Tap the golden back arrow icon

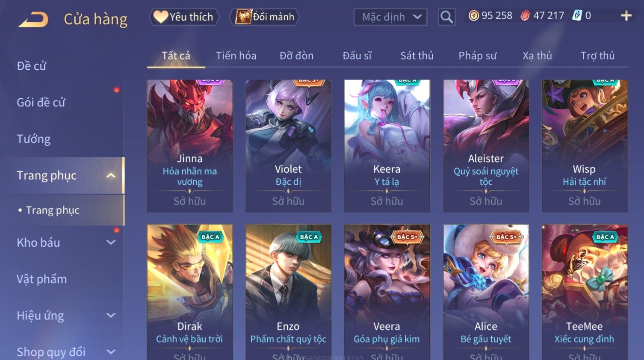click(x=33, y=20)
